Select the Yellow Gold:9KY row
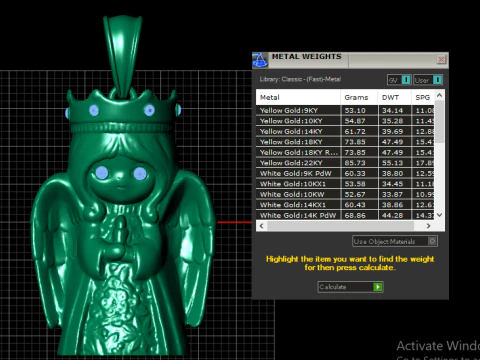The height and width of the screenshot is (360, 480). click(x=345, y=110)
